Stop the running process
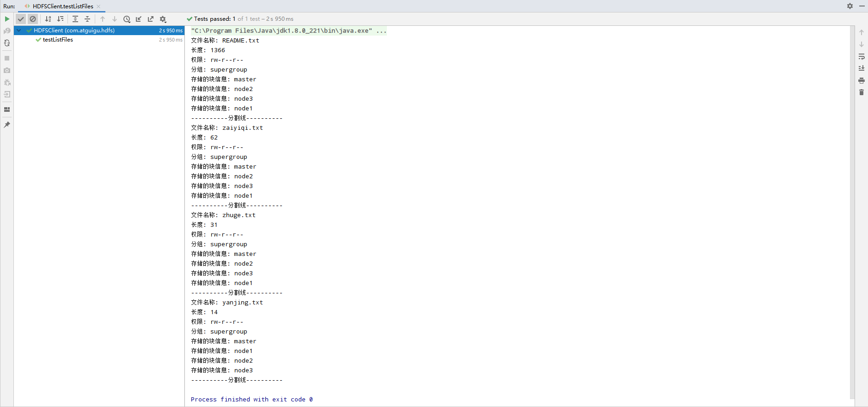The height and width of the screenshot is (407, 868). [7, 58]
